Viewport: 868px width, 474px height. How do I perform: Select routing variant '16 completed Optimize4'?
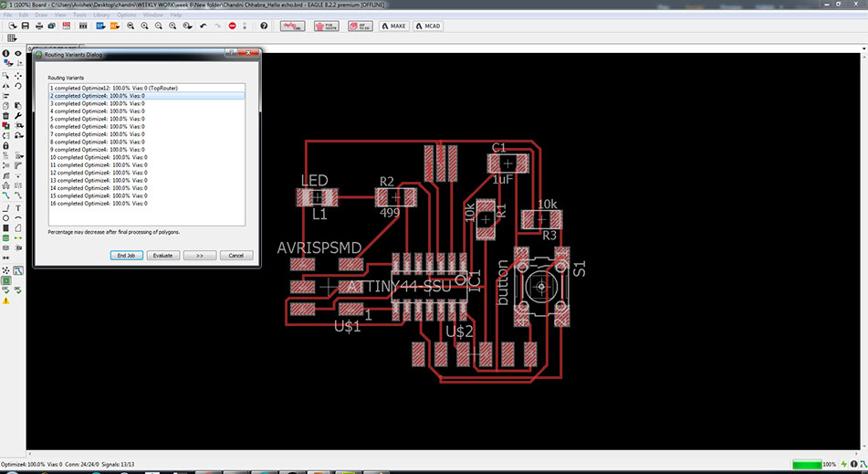point(147,204)
